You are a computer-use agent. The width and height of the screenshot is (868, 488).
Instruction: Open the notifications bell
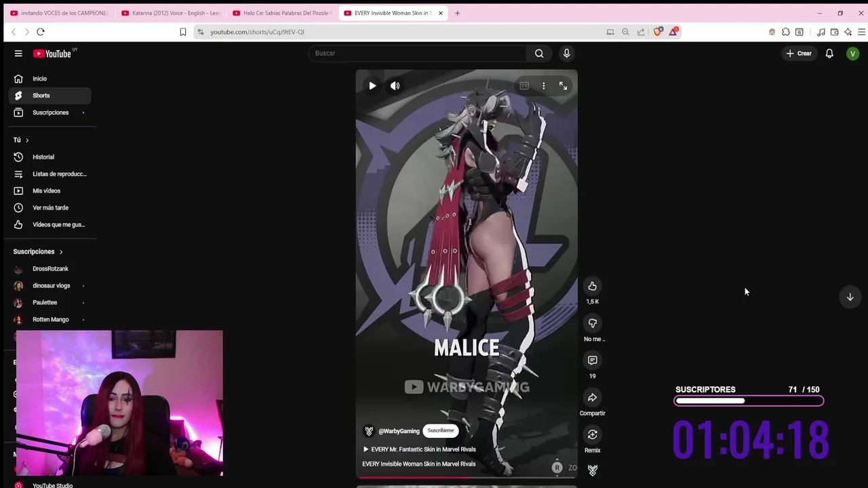coord(829,54)
